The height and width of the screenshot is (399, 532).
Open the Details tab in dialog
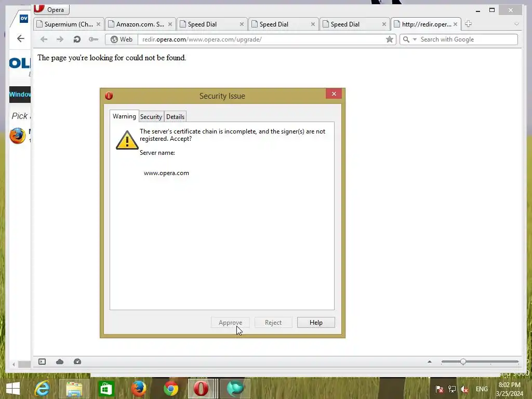[176, 117]
